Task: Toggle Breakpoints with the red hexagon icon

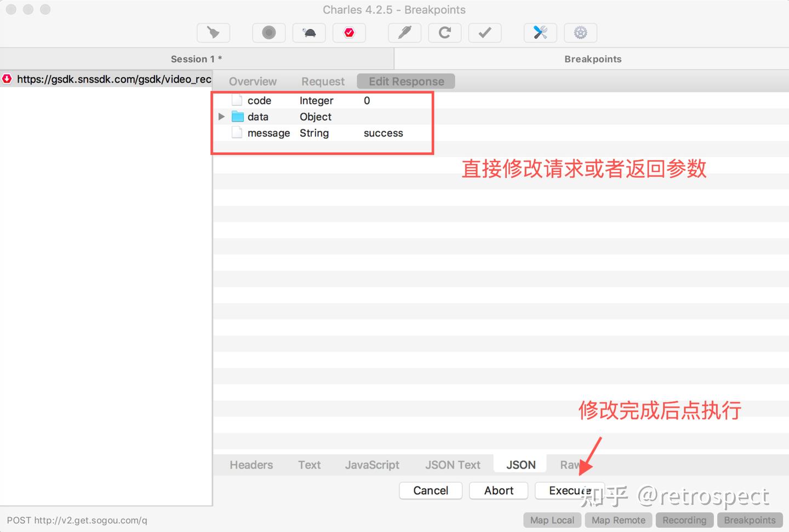Action: (349, 33)
